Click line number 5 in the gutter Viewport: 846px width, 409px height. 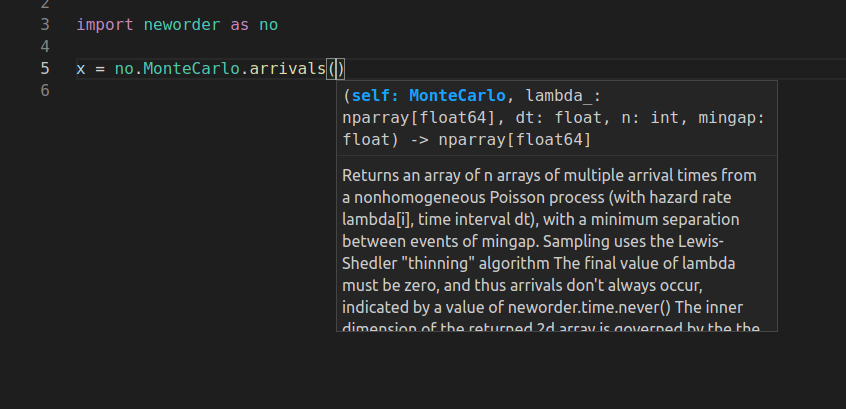click(44, 69)
